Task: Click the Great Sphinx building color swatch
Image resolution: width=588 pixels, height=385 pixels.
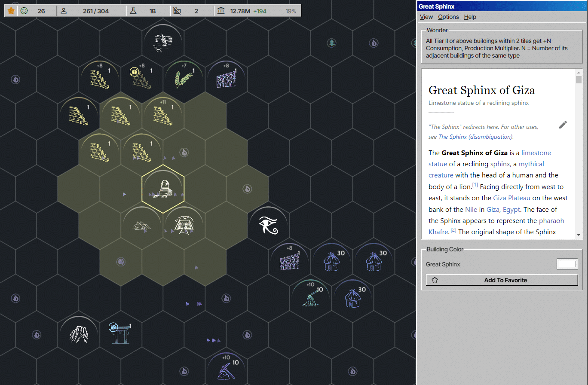Action: coord(567,264)
